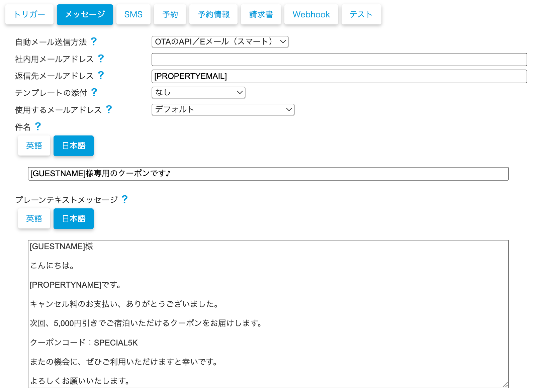Go to the 予約情報 tab
Image resolution: width=542 pixels, height=392 pixels.
point(213,14)
